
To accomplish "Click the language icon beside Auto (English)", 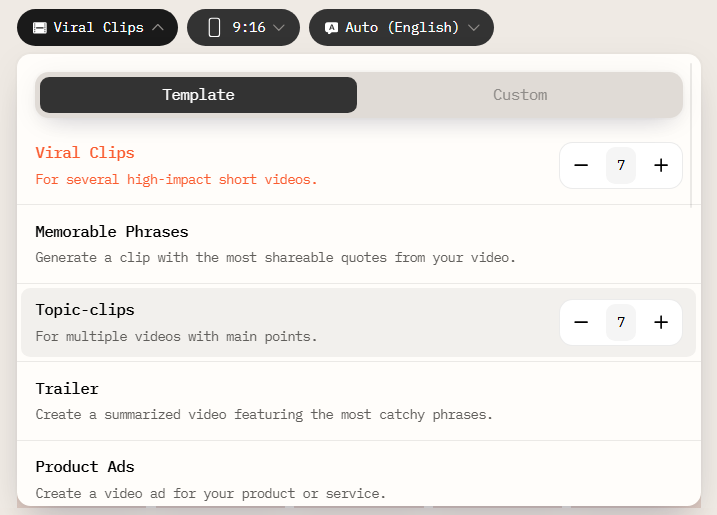I will 331,28.
